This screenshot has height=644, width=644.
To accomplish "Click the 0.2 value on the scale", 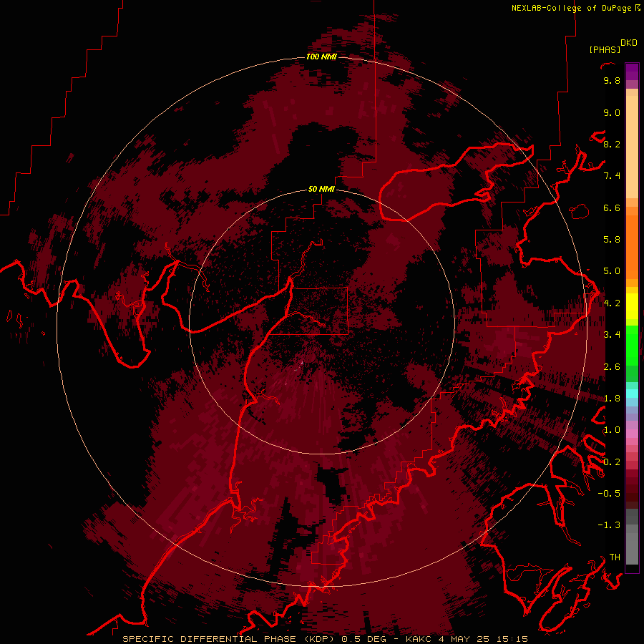I will click(612, 462).
